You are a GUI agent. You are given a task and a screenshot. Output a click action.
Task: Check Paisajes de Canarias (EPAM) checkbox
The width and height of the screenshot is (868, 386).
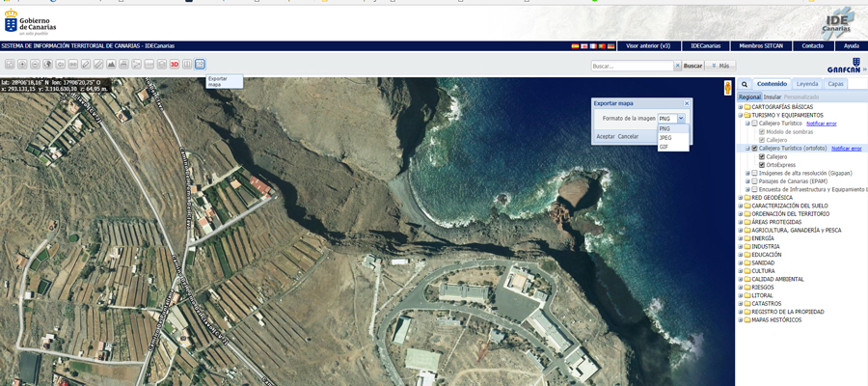(754, 181)
